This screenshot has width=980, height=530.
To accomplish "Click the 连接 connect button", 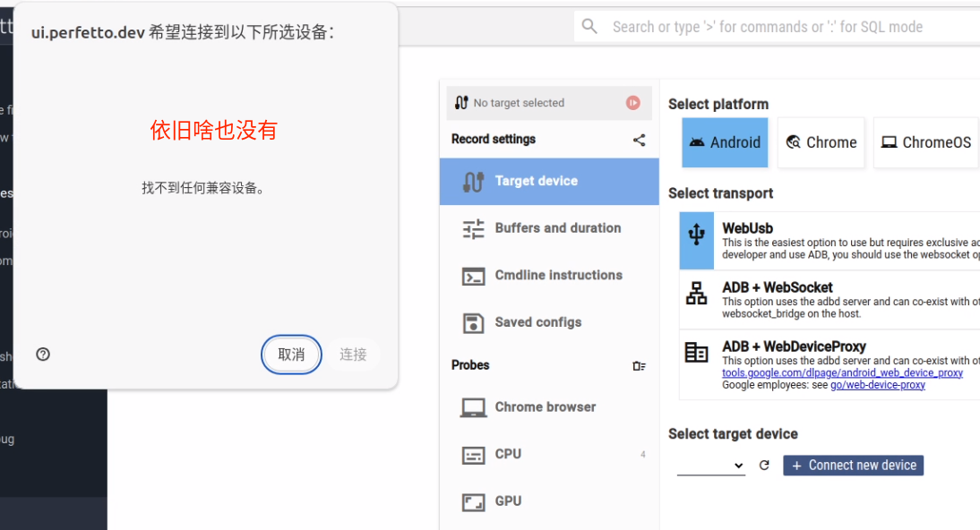I will point(353,355).
